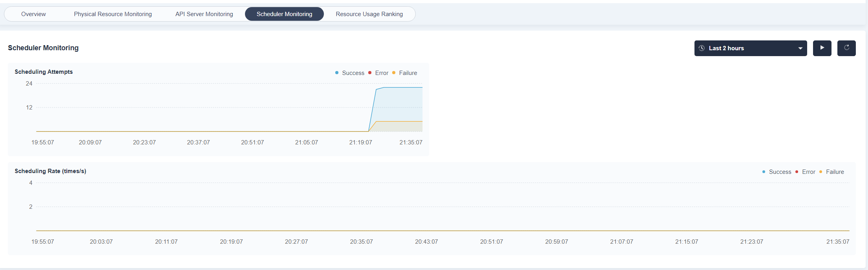Hide Error series in Scheduling Rate legend
This screenshot has width=868, height=270.
pyautogui.click(x=808, y=172)
